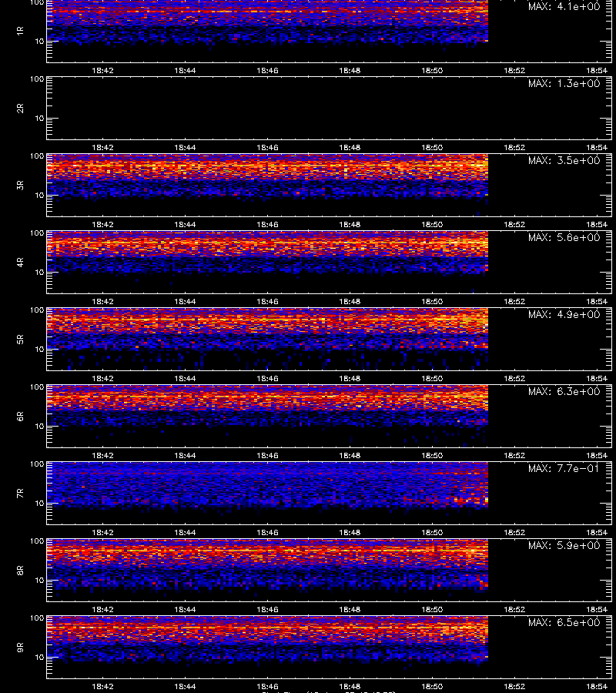Image resolution: width=616 pixels, height=693 pixels.
Task: Click the 18:46 tick label under panel 9R
Action: [267, 686]
